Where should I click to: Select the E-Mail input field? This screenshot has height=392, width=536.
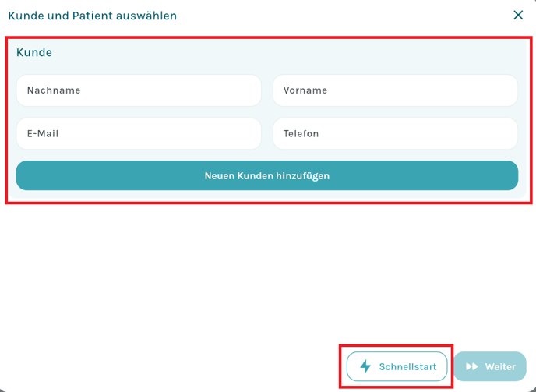click(x=139, y=134)
